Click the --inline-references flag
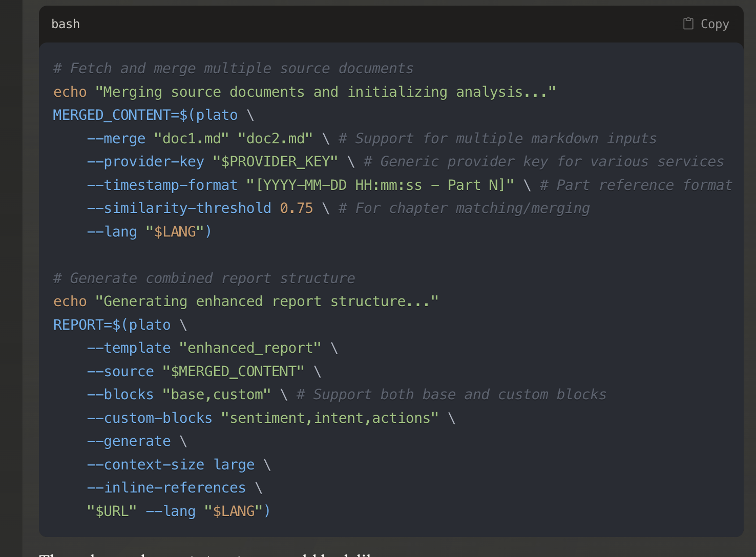This screenshot has width=756, height=557. pos(166,487)
